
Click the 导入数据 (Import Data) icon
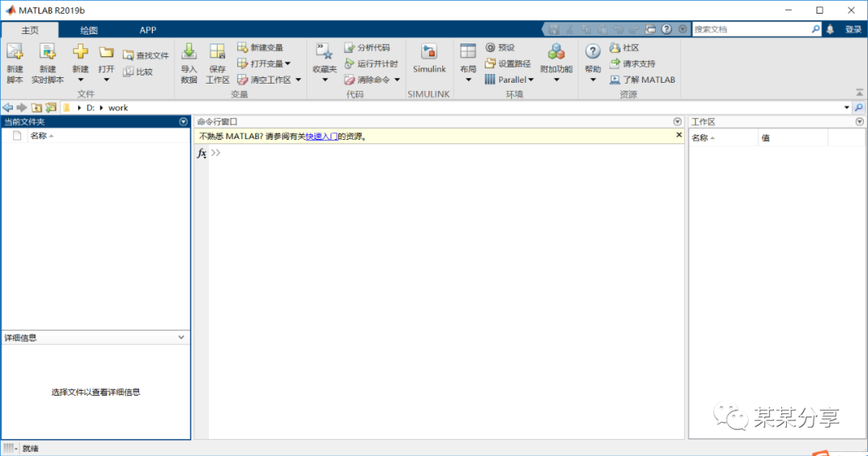(x=189, y=51)
